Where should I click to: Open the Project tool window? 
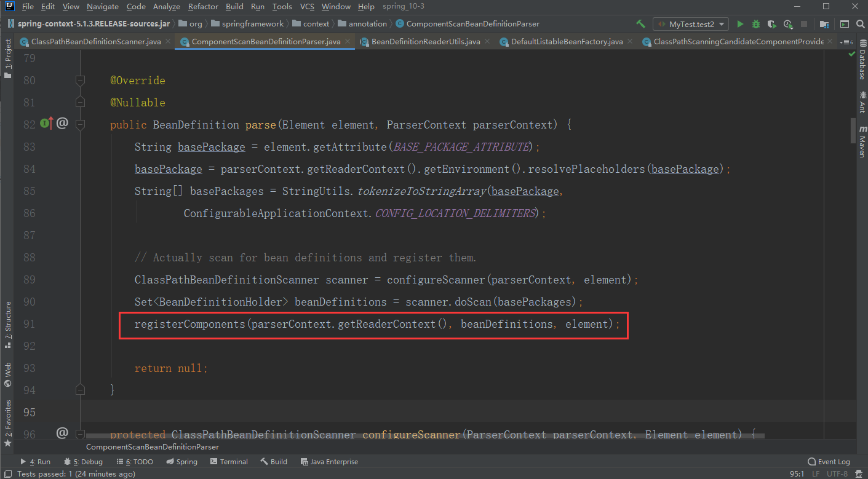7,58
